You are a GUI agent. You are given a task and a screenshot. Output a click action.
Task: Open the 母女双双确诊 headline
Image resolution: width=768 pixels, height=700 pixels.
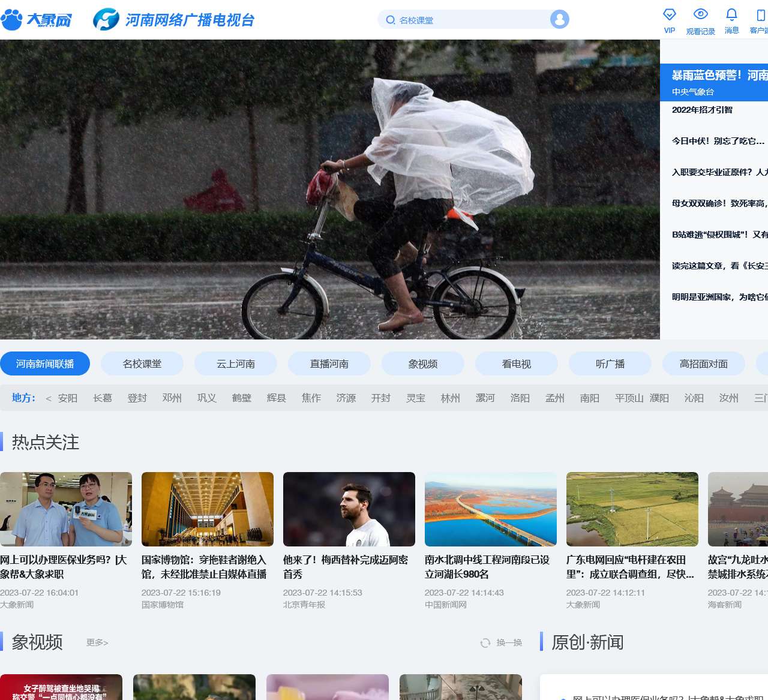[x=720, y=203]
